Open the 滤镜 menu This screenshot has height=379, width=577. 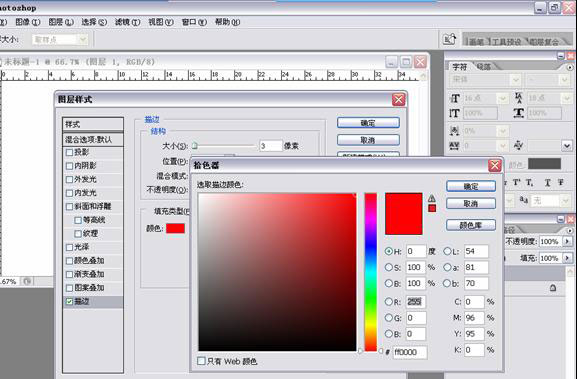[x=128, y=22]
